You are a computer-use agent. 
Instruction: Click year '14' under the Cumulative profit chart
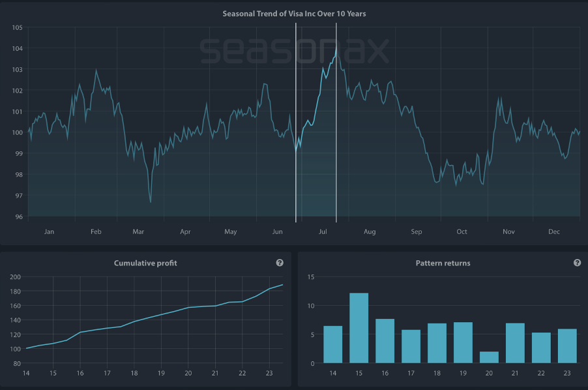point(26,374)
